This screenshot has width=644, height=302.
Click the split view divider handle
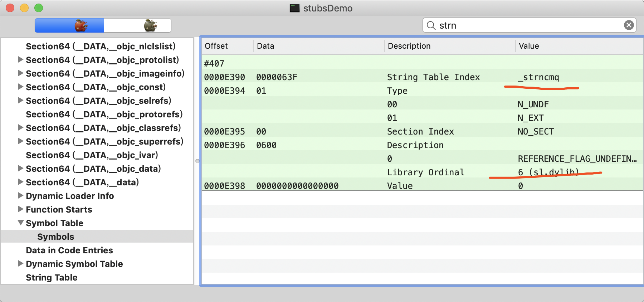[197, 161]
